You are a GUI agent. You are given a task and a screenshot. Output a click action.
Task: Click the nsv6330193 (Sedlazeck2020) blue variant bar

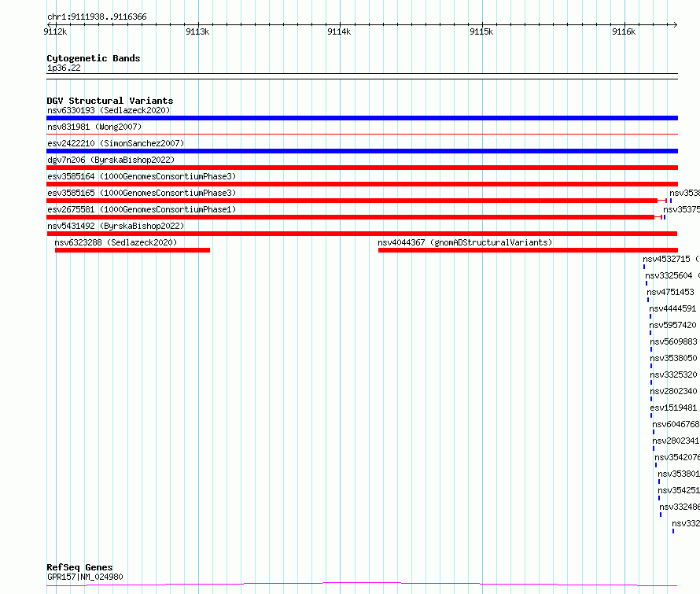coord(362,118)
